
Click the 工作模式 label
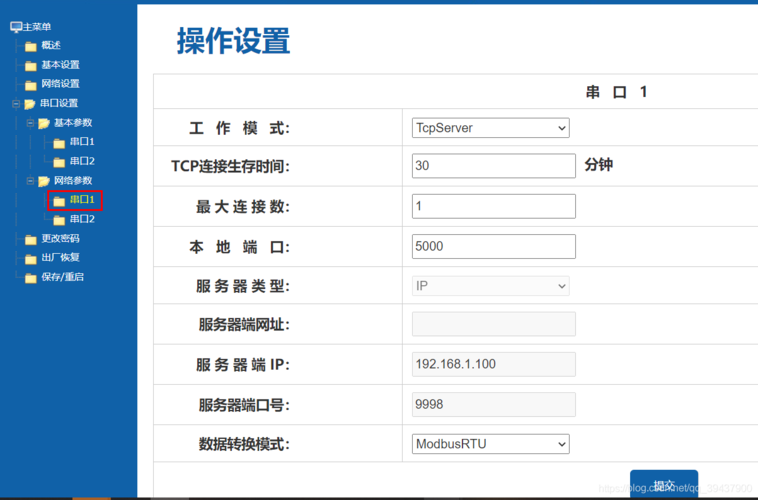(239, 128)
